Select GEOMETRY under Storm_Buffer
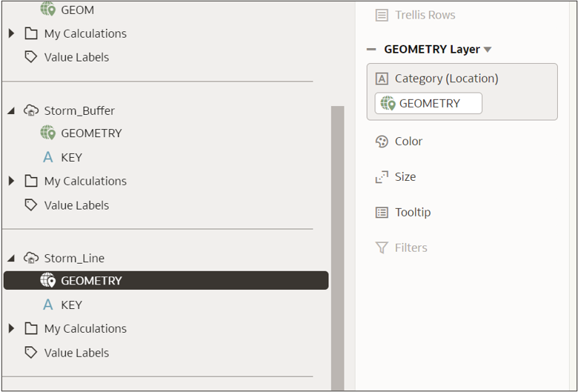The image size is (578, 392). 91,133
